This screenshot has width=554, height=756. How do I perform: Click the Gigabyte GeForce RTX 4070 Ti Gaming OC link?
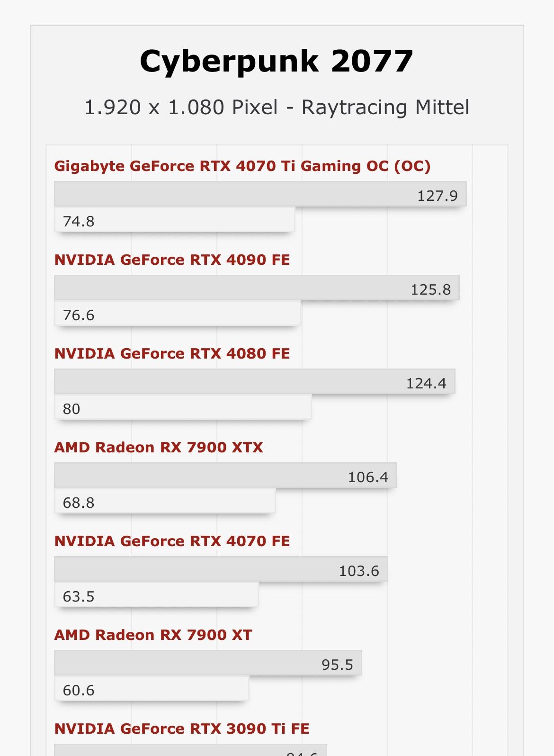pos(242,166)
